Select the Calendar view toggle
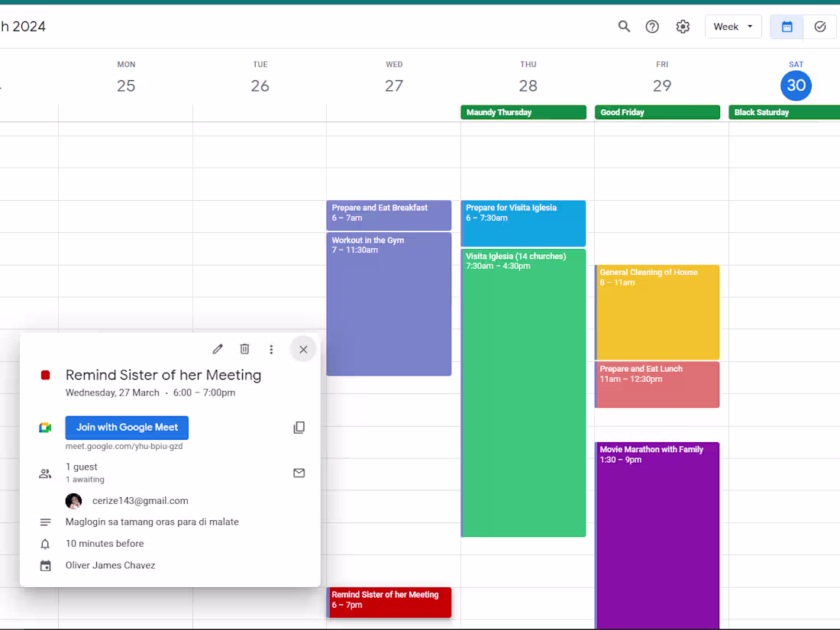This screenshot has width=840, height=630. click(787, 26)
